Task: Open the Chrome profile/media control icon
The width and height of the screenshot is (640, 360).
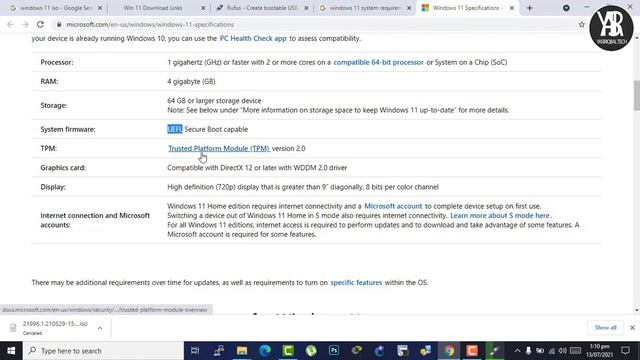Action: click(566, 8)
